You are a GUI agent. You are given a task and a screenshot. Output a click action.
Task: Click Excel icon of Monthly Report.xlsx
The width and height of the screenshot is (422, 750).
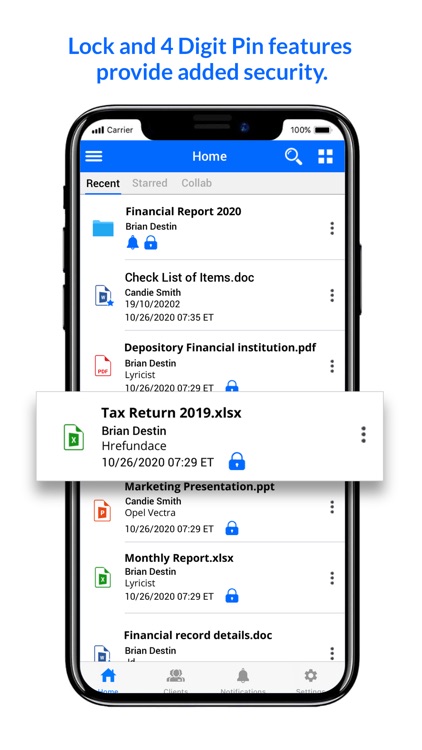tap(102, 577)
